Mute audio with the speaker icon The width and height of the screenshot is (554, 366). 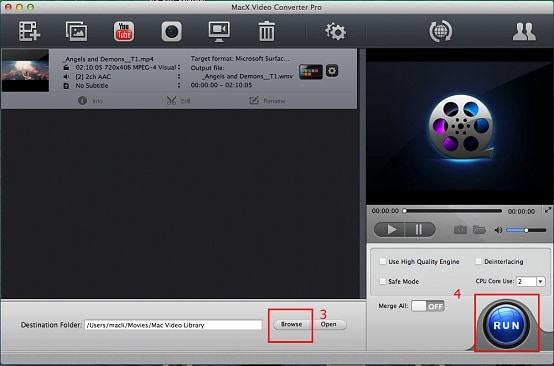point(498,230)
